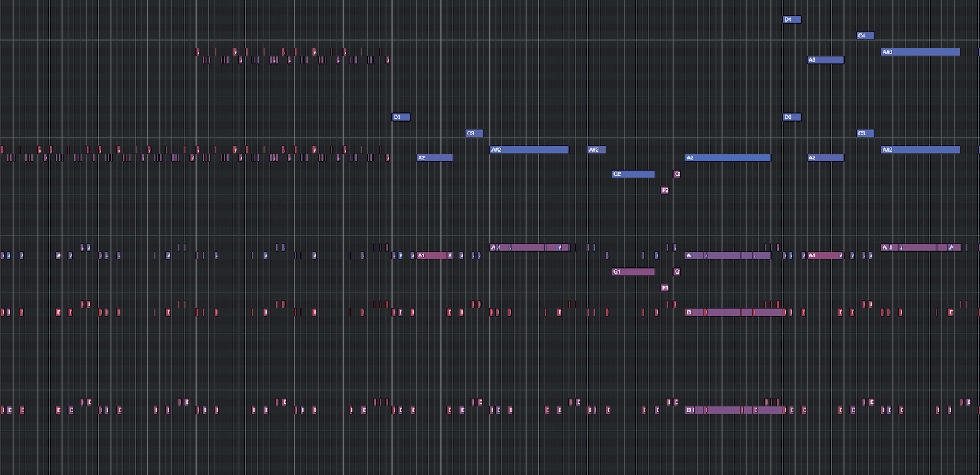Screen dimensions: 980x475
Task: Select the leftmost blue A2 note
Action: (434, 158)
